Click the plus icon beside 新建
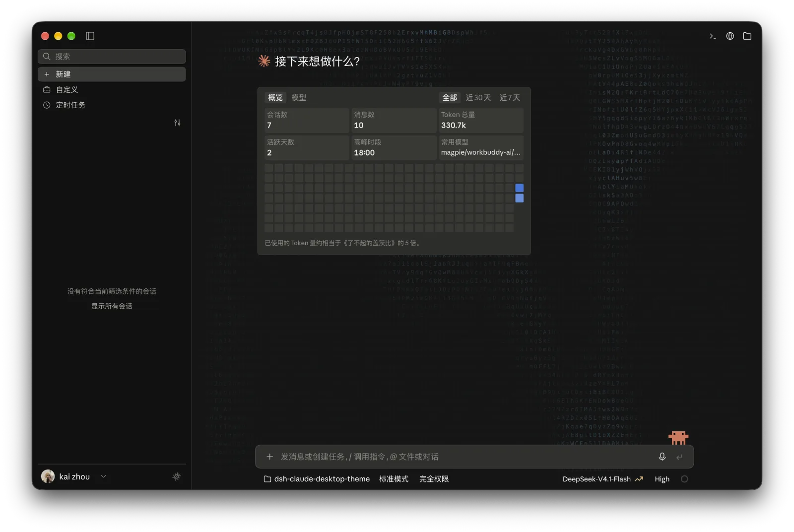The height and width of the screenshot is (532, 794). coord(47,74)
